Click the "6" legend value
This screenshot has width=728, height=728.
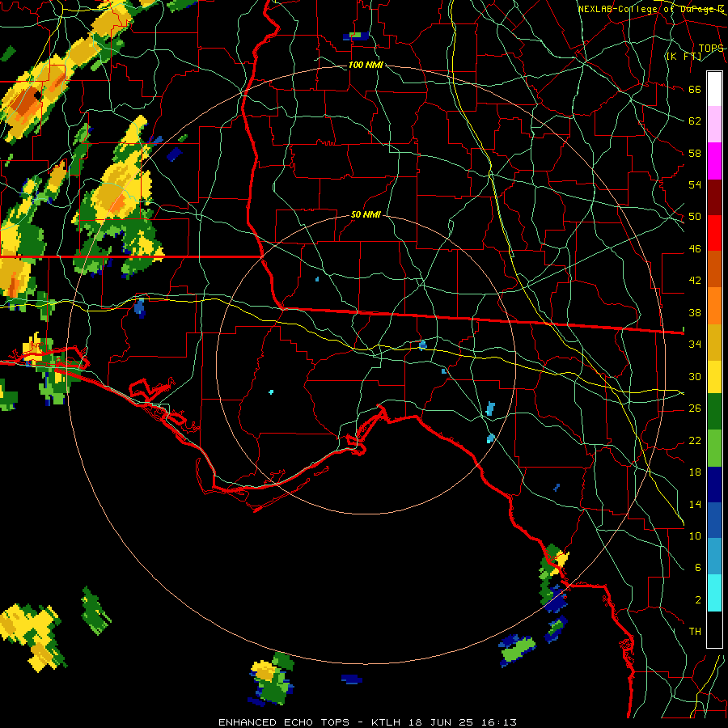click(698, 567)
